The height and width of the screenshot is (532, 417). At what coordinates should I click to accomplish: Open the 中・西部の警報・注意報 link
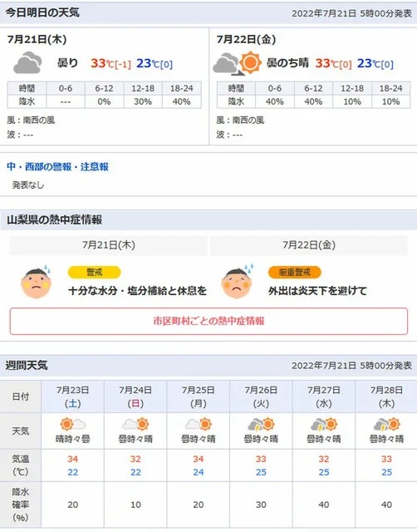pyautogui.click(x=57, y=166)
